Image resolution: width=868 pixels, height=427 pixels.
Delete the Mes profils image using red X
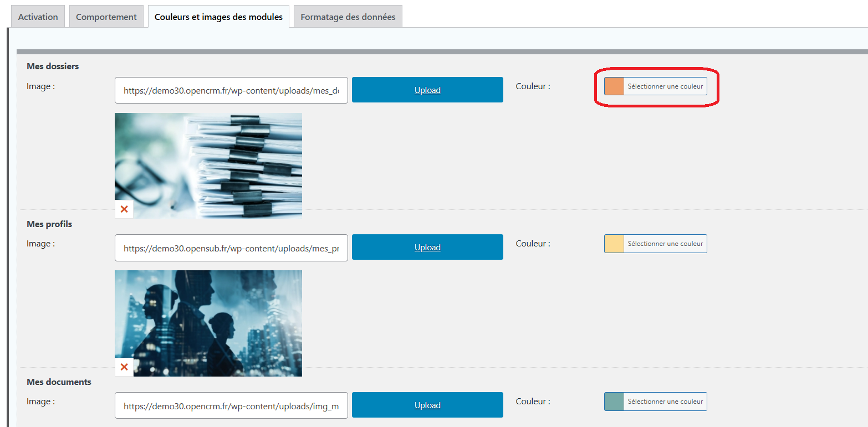click(124, 367)
